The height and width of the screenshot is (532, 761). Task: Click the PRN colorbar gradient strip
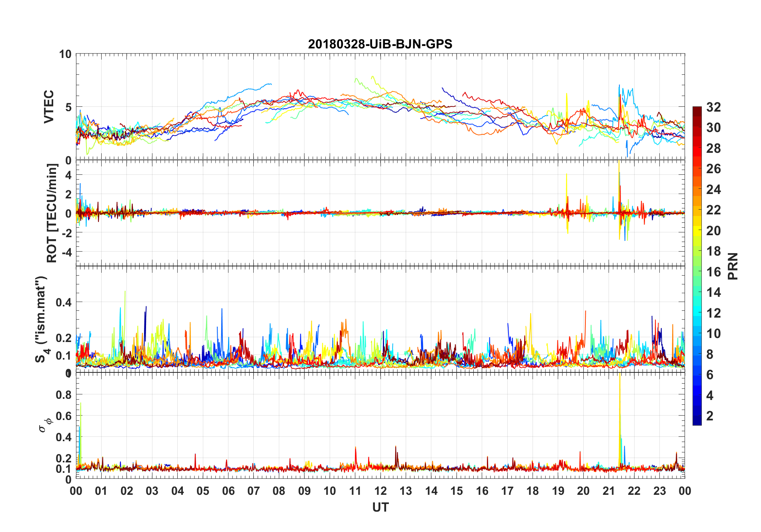(x=697, y=266)
